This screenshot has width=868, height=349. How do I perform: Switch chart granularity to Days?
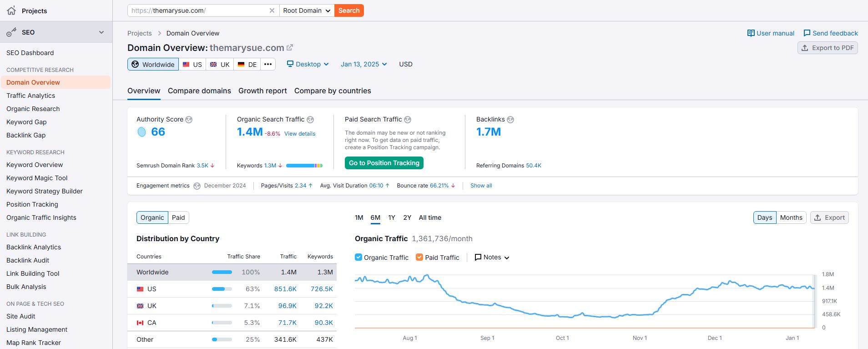point(765,217)
